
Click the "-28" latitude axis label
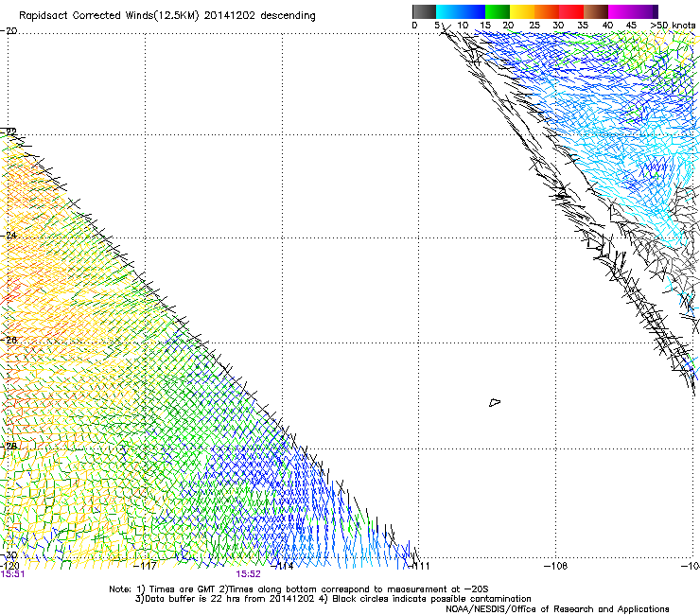coord(9,447)
